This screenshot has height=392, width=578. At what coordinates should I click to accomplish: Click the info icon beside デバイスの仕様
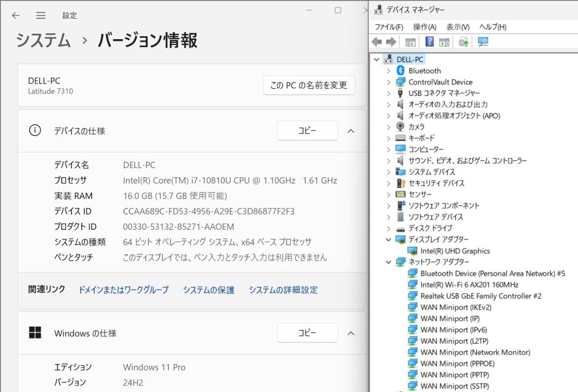click(x=35, y=131)
